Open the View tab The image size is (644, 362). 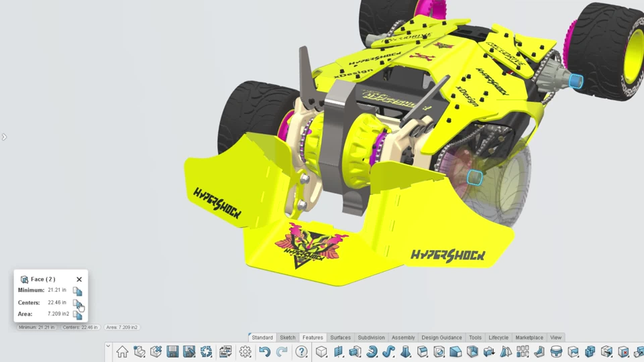[555, 337]
